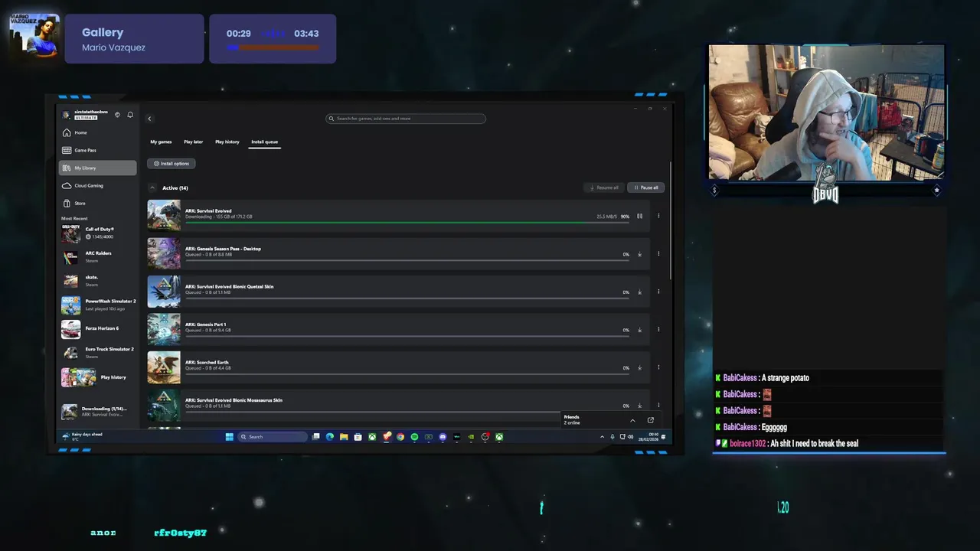Open NVIDIA app from the taskbar
The image size is (980, 551).
pos(471,437)
